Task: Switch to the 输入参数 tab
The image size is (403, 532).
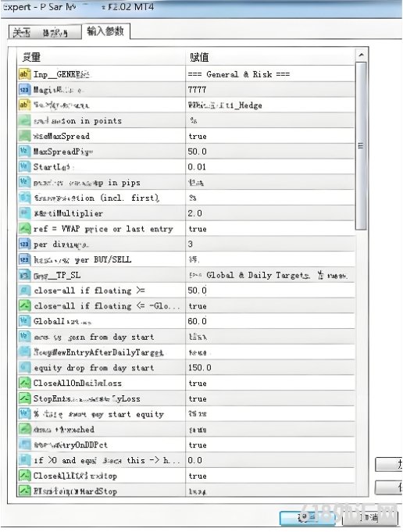Action: (x=105, y=31)
